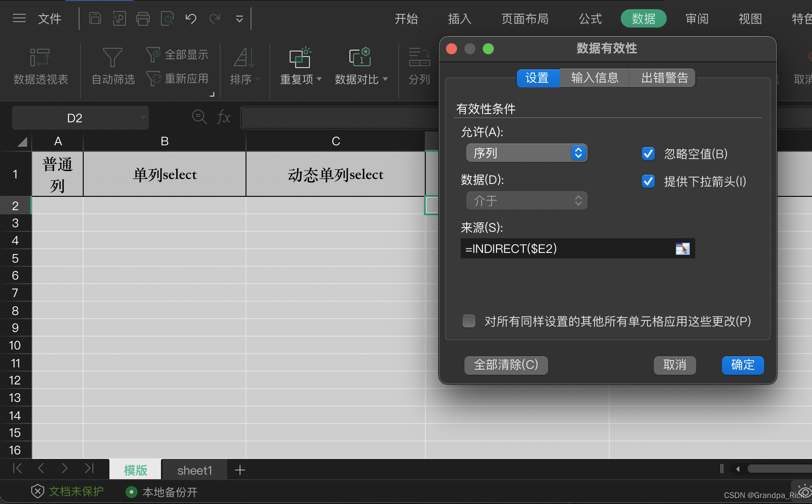Click the undo arrow icon
The height and width of the screenshot is (504, 812).
(x=190, y=18)
